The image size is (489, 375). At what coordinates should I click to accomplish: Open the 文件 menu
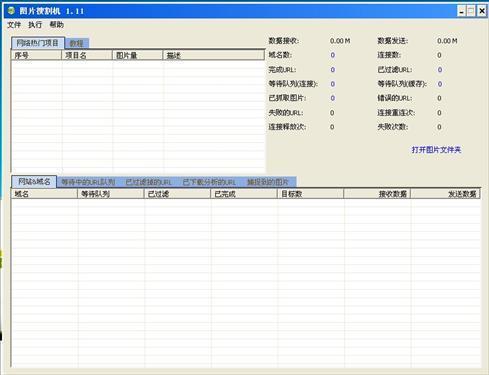click(14, 25)
